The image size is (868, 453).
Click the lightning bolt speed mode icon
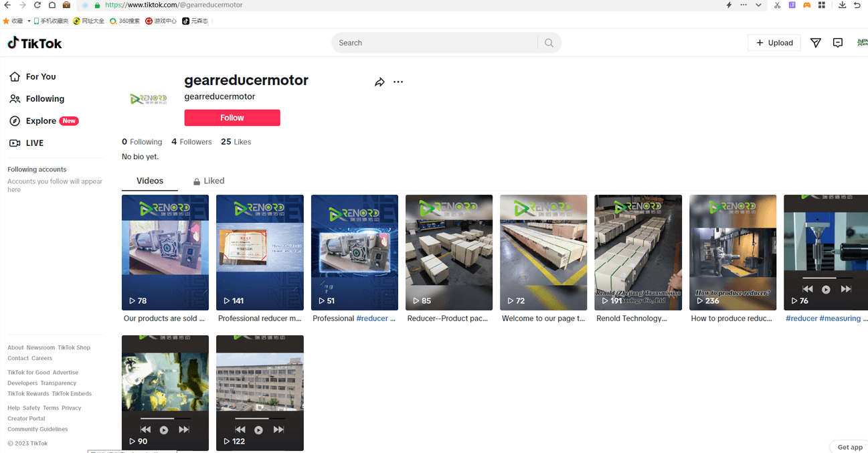(729, 5)
